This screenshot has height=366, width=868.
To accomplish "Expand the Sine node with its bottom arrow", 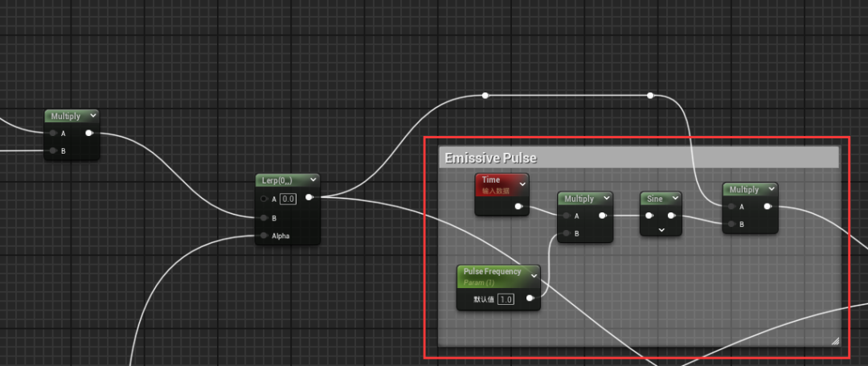I will pos(661,229).
